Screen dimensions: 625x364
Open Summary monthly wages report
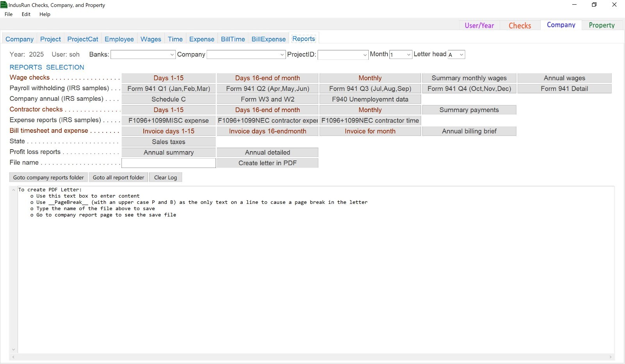coord(469,78)
